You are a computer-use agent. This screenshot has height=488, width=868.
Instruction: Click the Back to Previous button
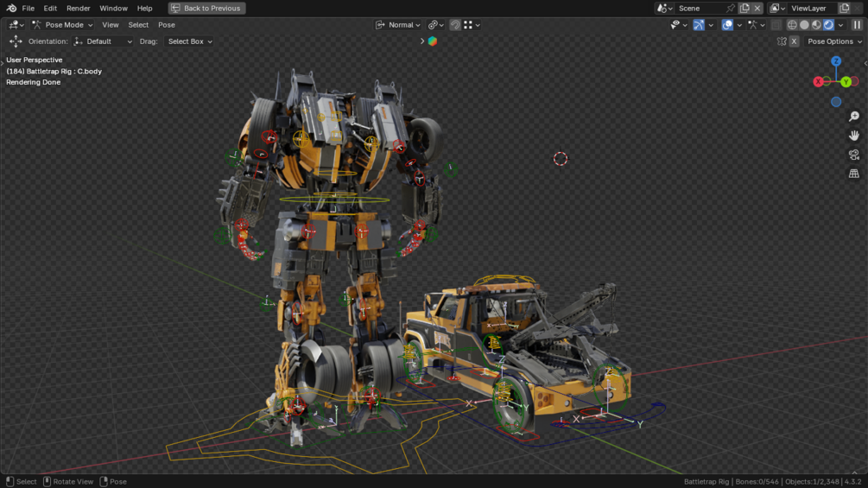click(x=207, y=9)
